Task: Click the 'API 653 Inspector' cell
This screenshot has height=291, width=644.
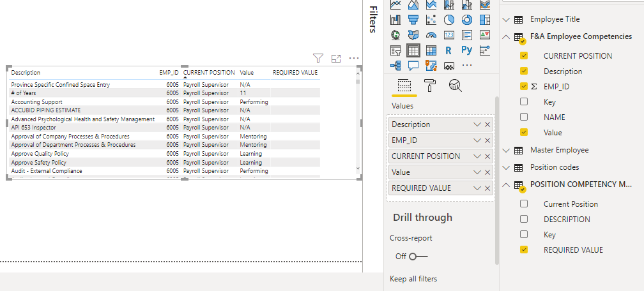Action: click(34, 128)
